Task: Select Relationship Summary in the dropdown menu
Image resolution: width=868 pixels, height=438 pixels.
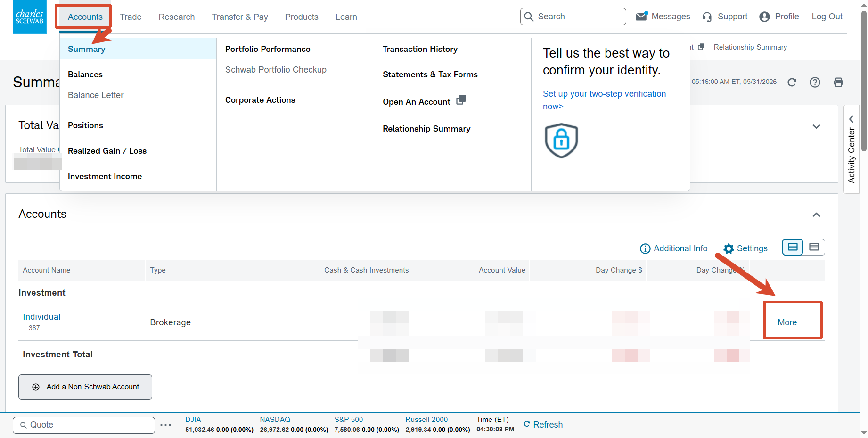Action: click(426, 129)
